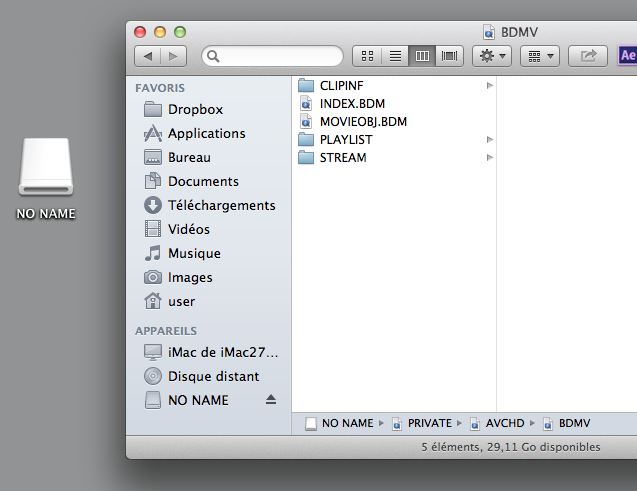Open the gear action menu
637x491 pixels.
pos(492,56)
